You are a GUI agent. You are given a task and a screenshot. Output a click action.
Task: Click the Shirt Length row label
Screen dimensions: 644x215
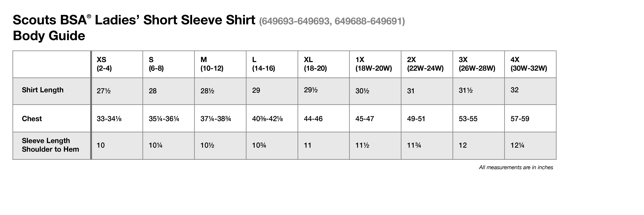tap(43, 90)
